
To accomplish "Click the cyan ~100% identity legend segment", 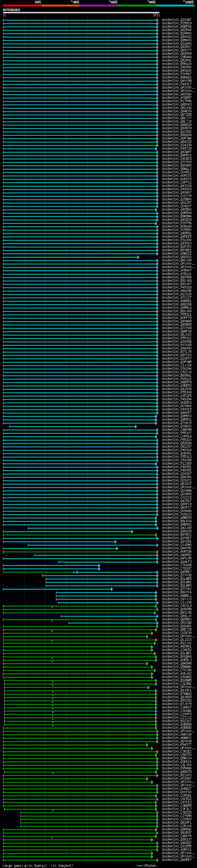I will coord(175,6).
